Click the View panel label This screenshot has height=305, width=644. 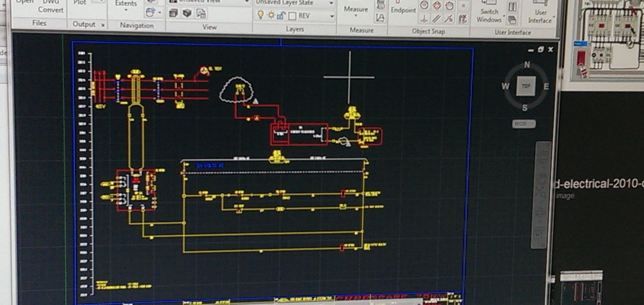pos(210,27)
